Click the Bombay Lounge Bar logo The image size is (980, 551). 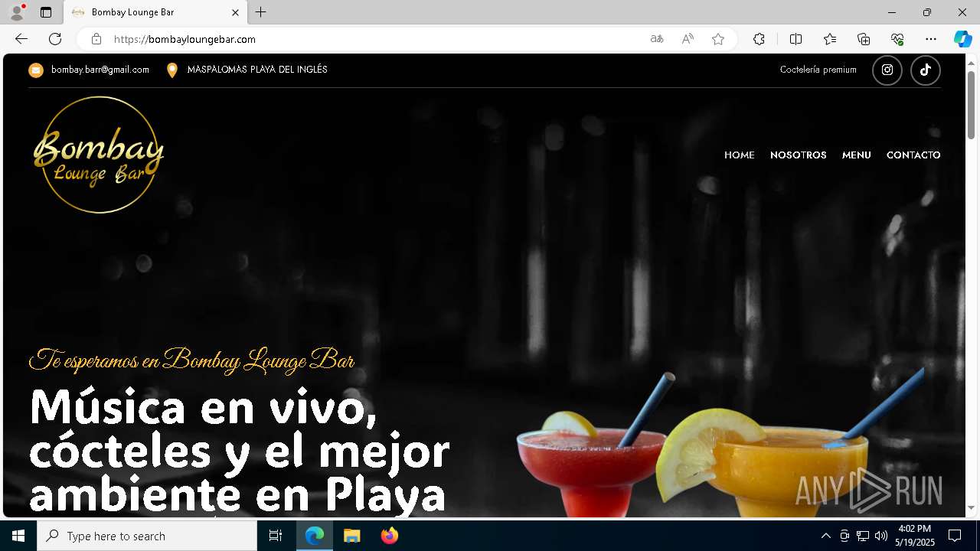click(x=99, y=155)
